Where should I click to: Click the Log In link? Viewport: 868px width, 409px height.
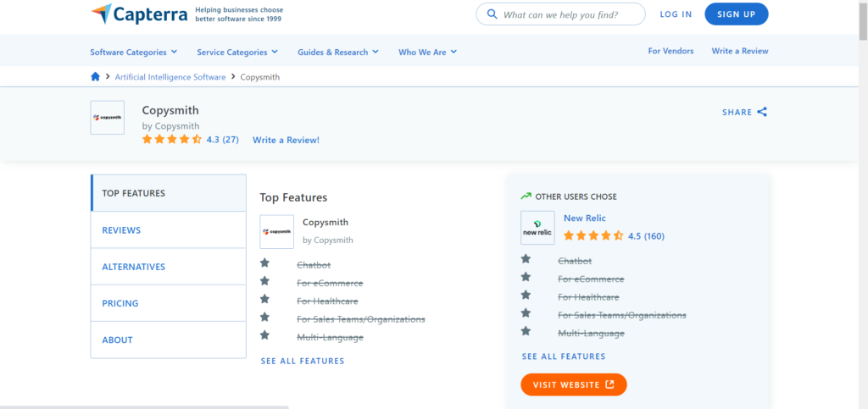676,14
